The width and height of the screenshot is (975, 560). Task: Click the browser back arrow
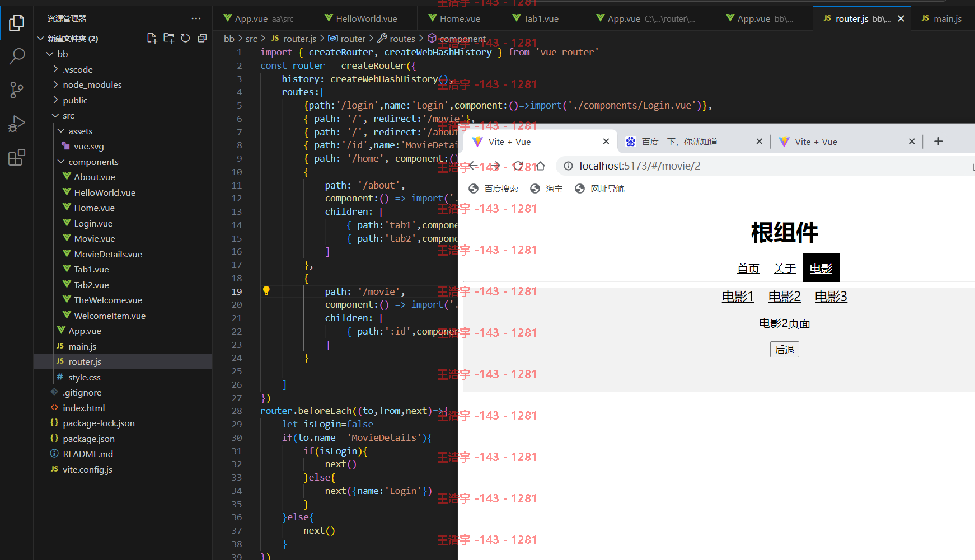[474, 166]
